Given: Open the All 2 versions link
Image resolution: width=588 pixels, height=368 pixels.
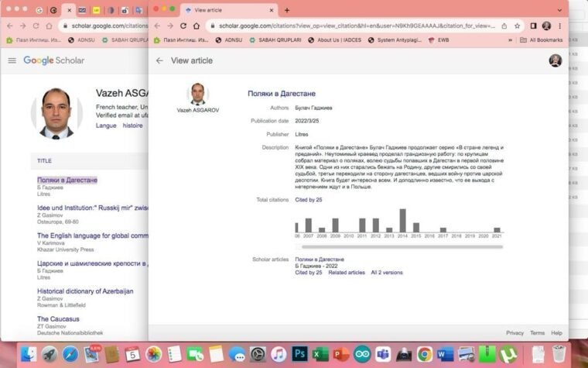Looking at the screenshot, I should tap(386, 273).
